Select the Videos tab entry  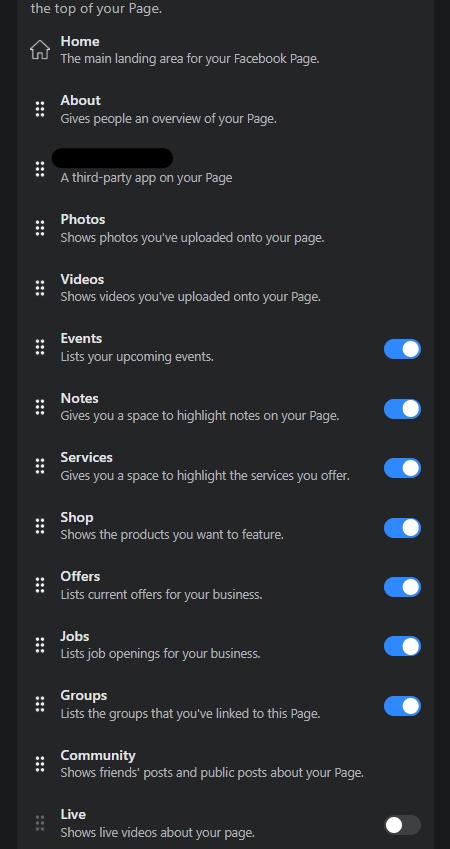pyautogui.click(x=225, y=288)
